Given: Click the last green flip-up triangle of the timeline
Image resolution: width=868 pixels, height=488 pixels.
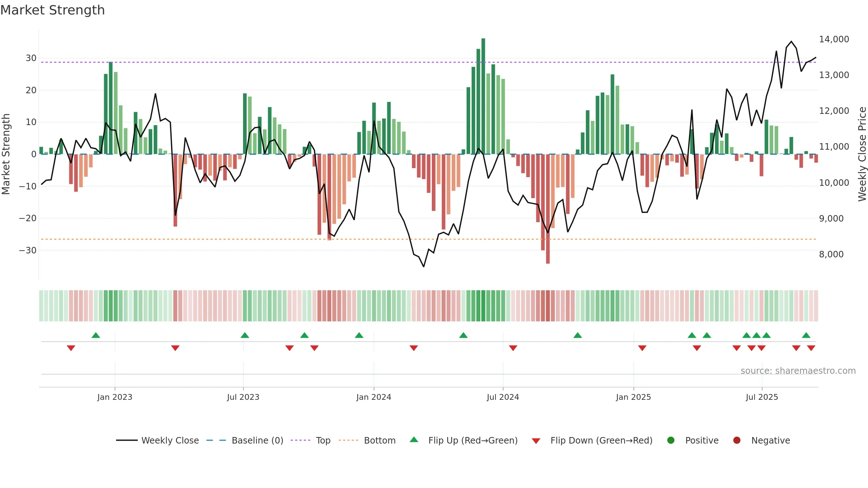Looking at the screenshot, I should click(806, 335).
